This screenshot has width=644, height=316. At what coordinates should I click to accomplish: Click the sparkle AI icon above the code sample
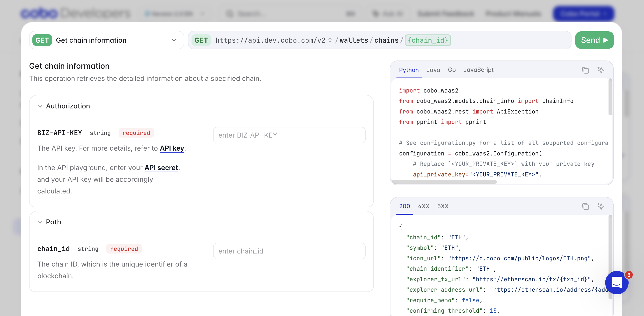coord(601,70)
